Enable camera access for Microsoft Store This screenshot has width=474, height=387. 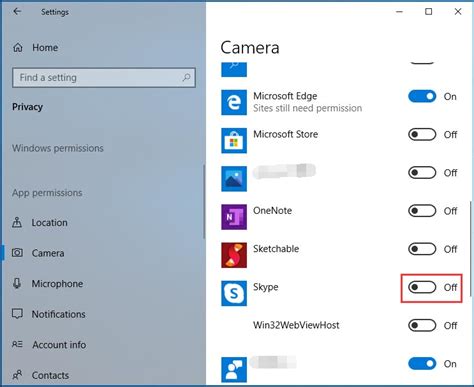(x=422, y=135)
